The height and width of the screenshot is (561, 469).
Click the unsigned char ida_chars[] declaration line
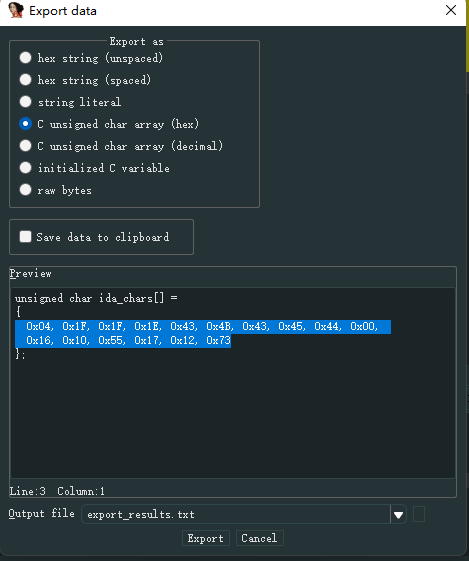pos(96,298)
